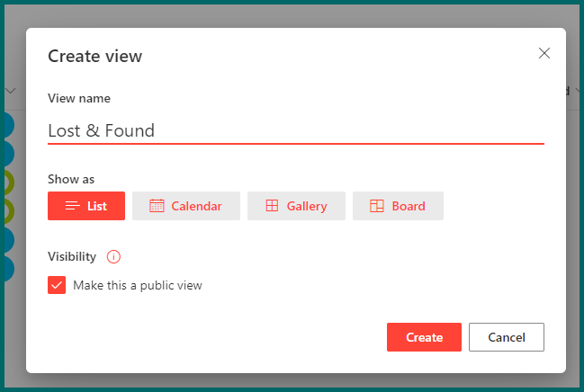Image resolution: width=584 pixels, height=392 pixels.
Task: Pick the Board view type
Action: (398, 206)
